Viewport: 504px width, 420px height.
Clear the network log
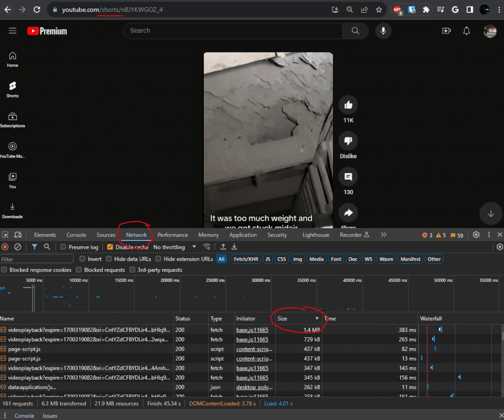click(x=18, y=247)
